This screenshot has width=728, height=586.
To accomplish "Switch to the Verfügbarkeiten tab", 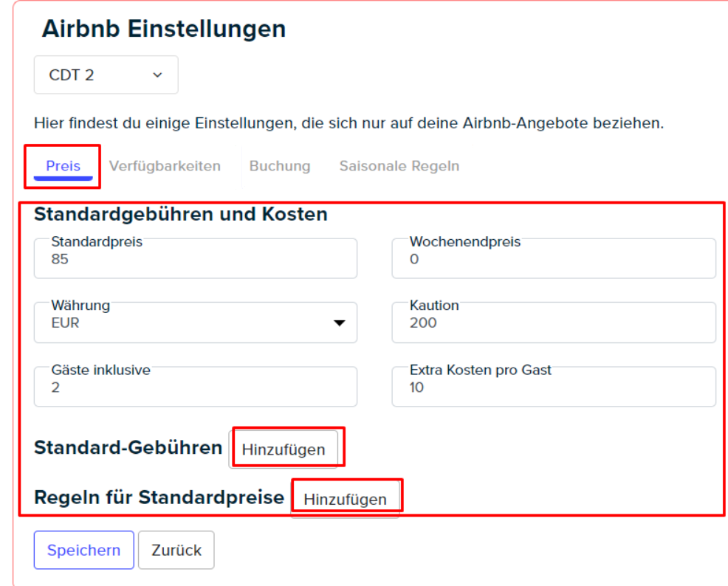I will coord(165,165).
